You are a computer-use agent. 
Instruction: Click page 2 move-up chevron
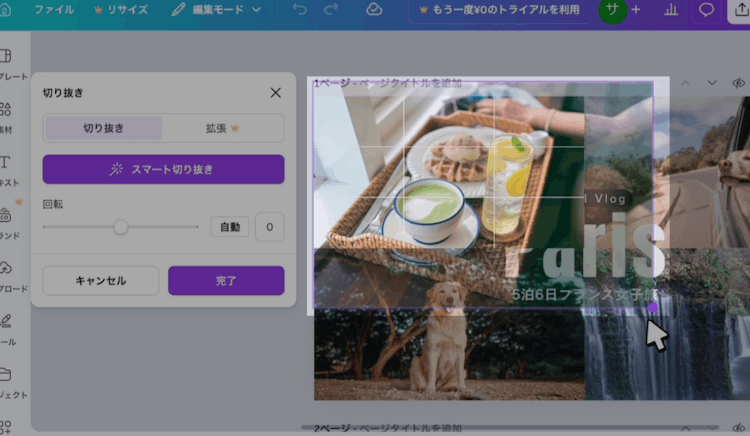(x=685, y=428)
